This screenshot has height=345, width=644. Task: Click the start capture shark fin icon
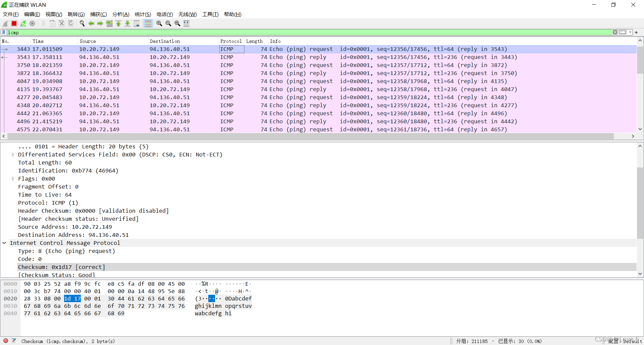(5, 23)
